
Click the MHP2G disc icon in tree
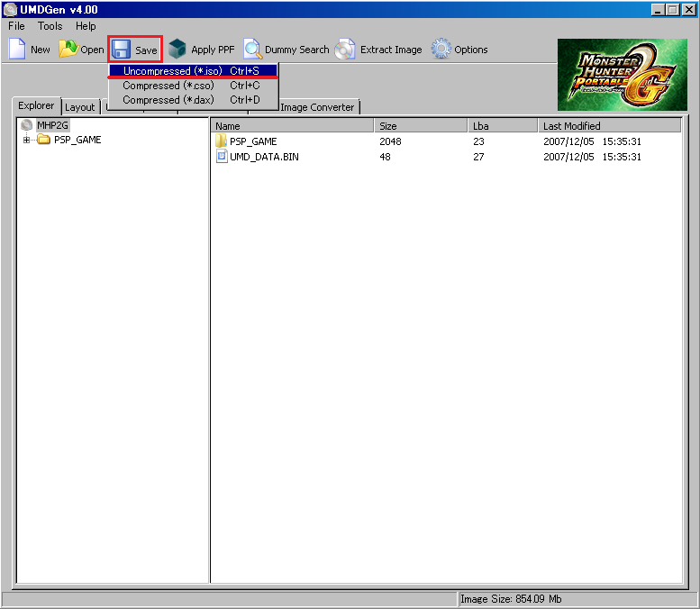pos(27,125)
